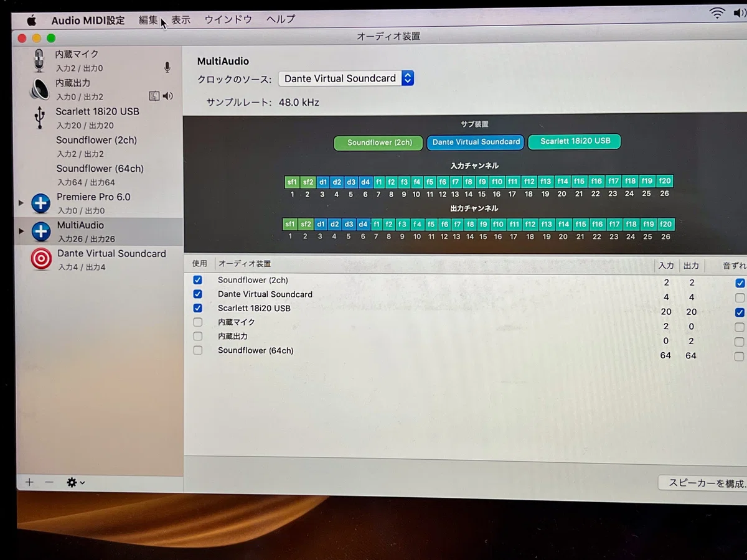Select Soundflower (2ch) in sidebar

96,140
